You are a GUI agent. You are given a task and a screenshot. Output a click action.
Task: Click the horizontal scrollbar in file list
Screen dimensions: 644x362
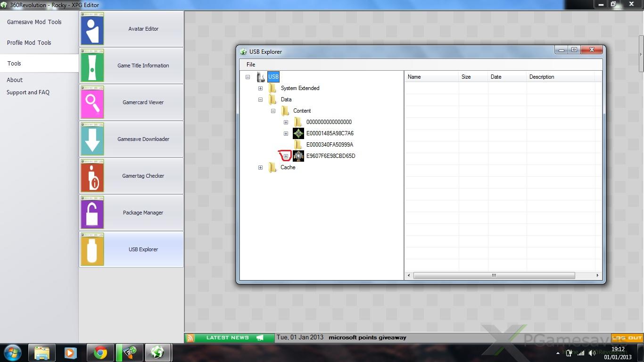pos(494,275)
